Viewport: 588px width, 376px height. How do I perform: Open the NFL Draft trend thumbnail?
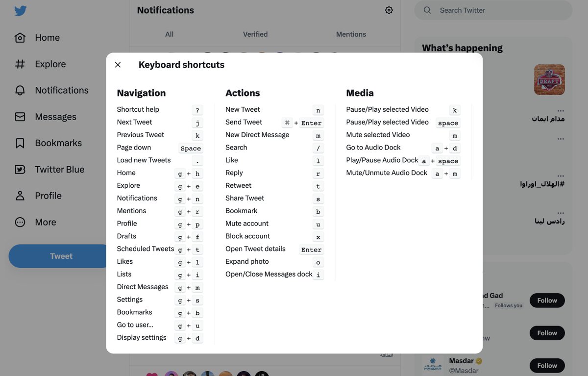click(x=549, y=80)
